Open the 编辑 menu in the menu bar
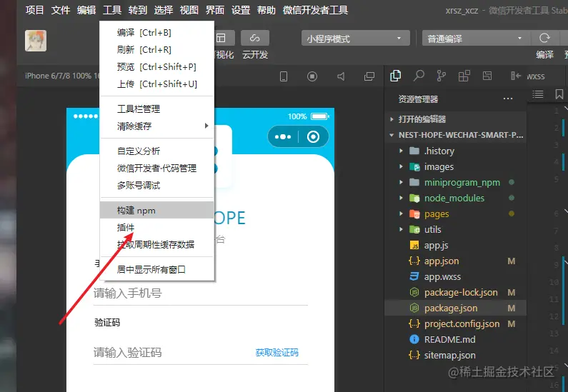The image size is (568, 392). (86, 10)
